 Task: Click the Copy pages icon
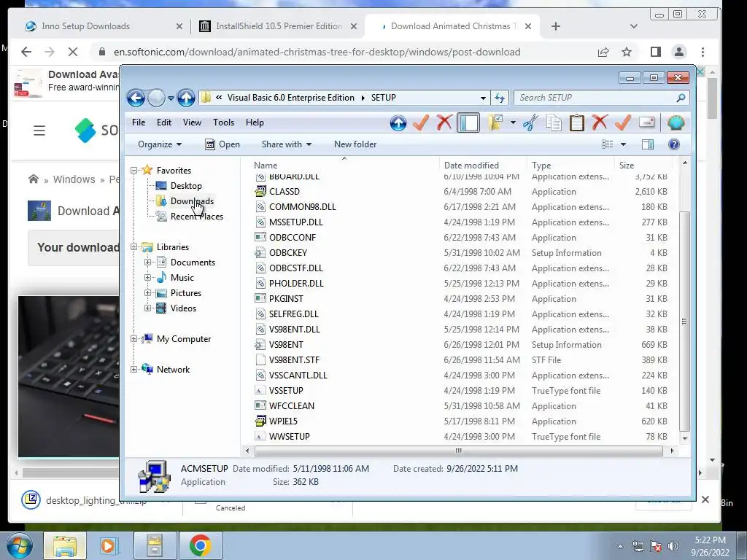click(x=554, y=122)
